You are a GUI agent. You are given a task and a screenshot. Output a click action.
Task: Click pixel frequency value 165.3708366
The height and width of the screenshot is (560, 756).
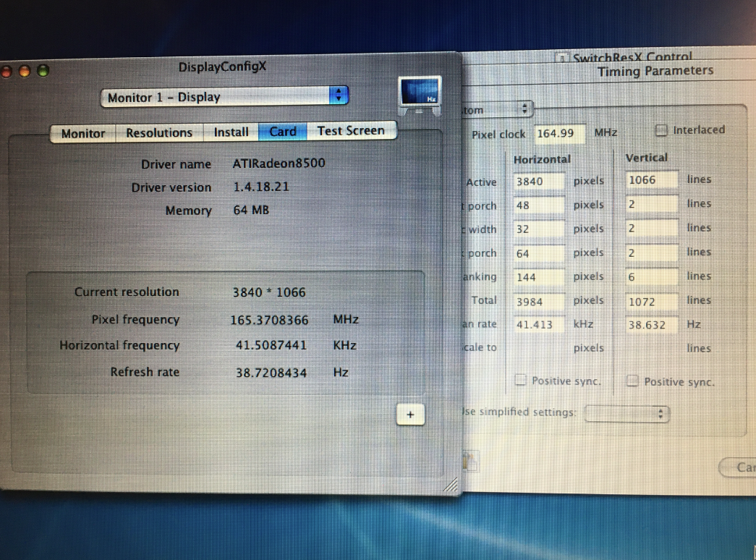[x=269, y=320]
